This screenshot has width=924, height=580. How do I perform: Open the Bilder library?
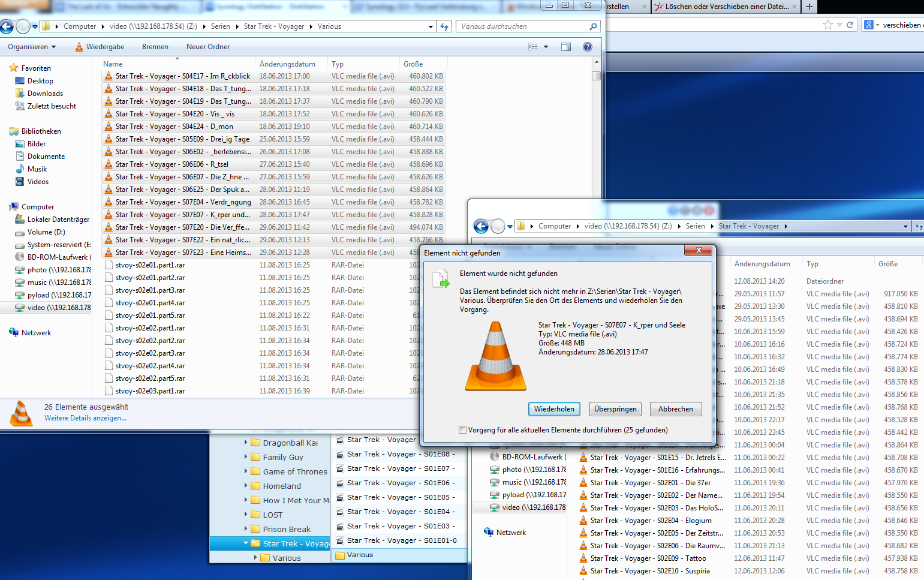tap(37, 144)
